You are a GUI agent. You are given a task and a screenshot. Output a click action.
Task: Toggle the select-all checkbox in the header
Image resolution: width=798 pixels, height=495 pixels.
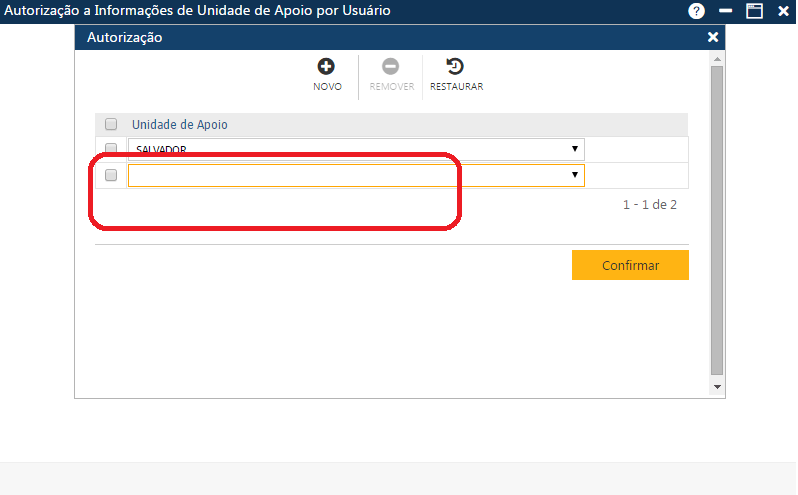click(x=111, y=125)
